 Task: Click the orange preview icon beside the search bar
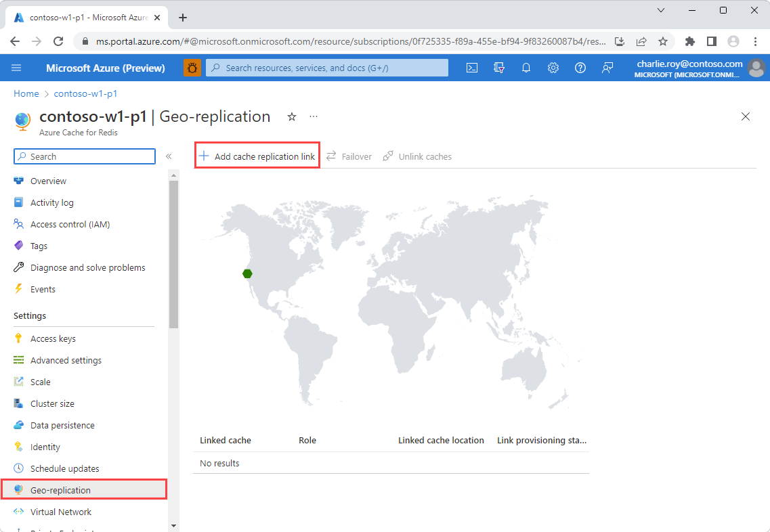pyautogui.click(x=192, y=68)
